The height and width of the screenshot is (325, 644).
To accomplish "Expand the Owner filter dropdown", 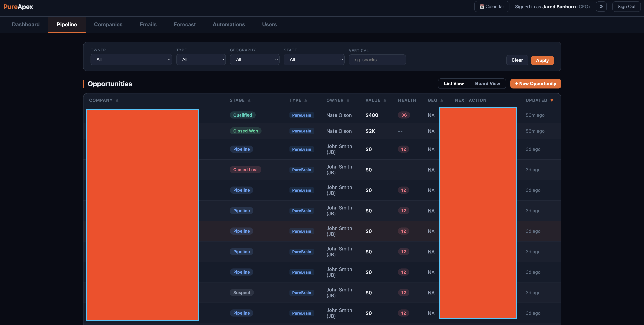I will [x=131, y=60].
